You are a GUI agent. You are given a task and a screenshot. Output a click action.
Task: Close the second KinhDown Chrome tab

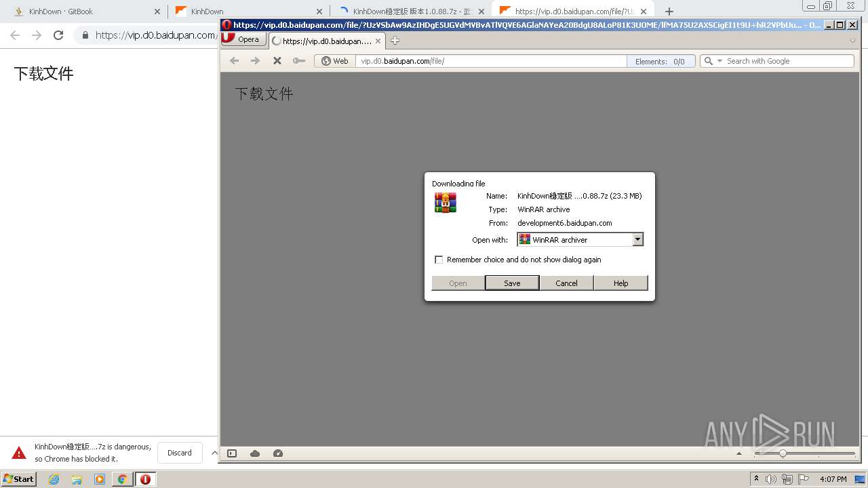319,12
